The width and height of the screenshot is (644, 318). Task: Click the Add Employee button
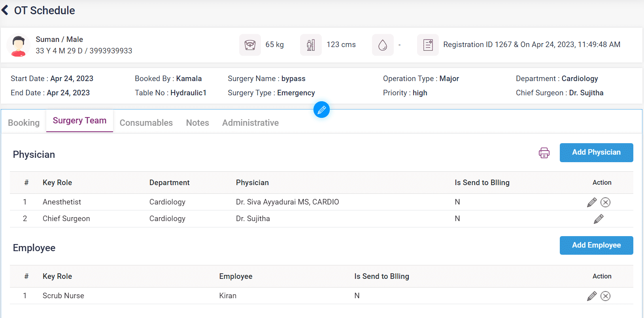coord(596,246)
